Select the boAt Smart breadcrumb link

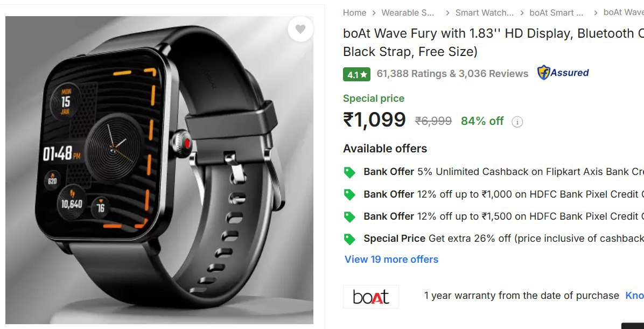click(x=556, y=13)
